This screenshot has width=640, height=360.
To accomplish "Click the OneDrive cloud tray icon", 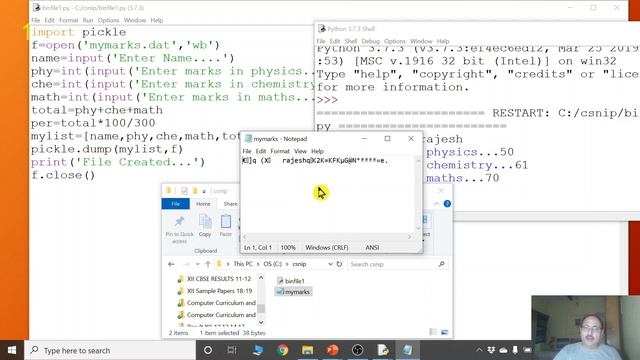I will (503, 350).
